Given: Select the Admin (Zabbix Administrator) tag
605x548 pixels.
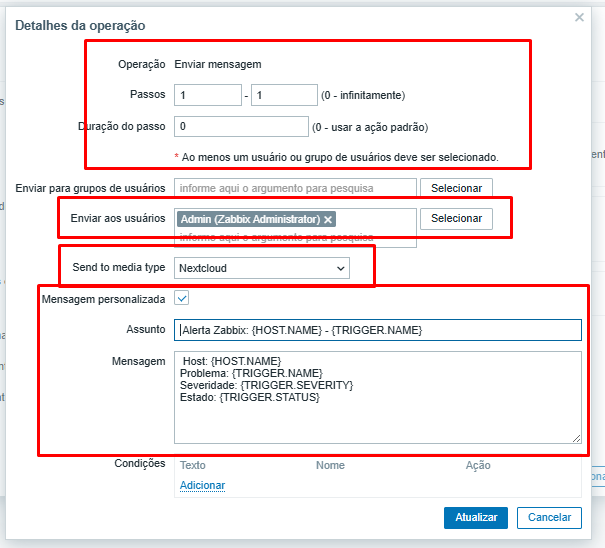Looking at the screenshot, I should tap(250, 219).
